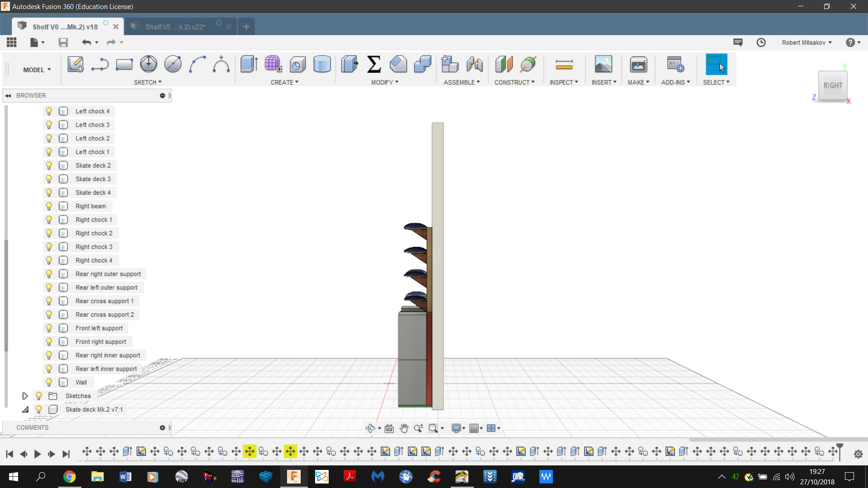Open Robert Mitsakov account menu
This screenshot has height=488, width=868.
click(x=807, y=42)
